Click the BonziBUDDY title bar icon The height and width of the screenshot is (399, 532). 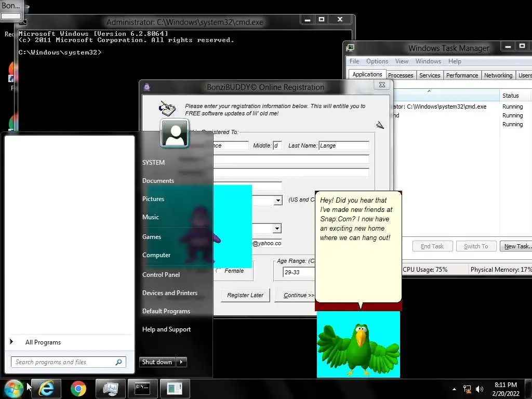point(147,87)
